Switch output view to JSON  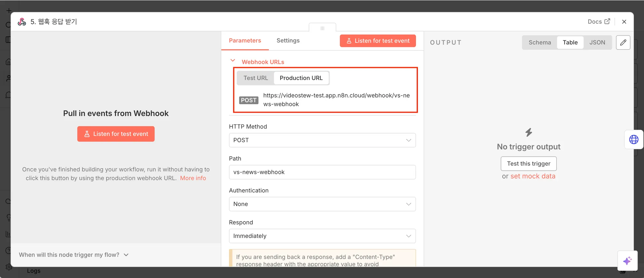(x=597, y=43)
